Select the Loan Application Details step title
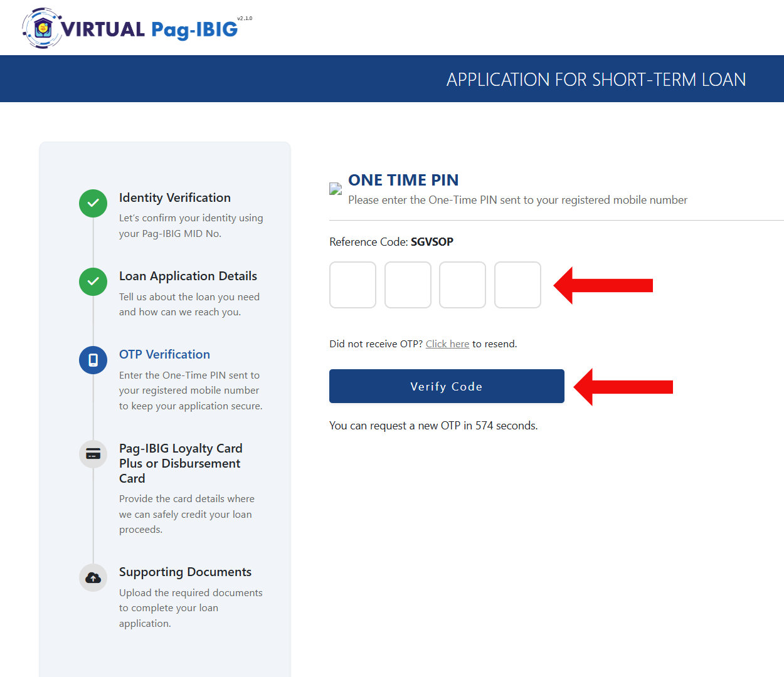The width and height of the screenshot is (784, 677). click(188, 276)
